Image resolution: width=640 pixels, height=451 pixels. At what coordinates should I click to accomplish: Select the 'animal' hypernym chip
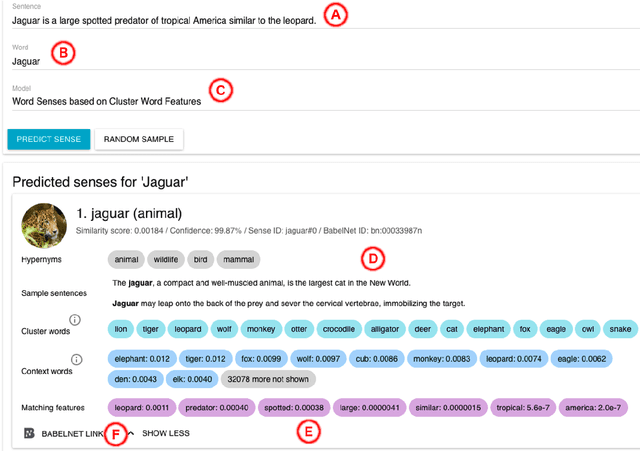(126, 259)
